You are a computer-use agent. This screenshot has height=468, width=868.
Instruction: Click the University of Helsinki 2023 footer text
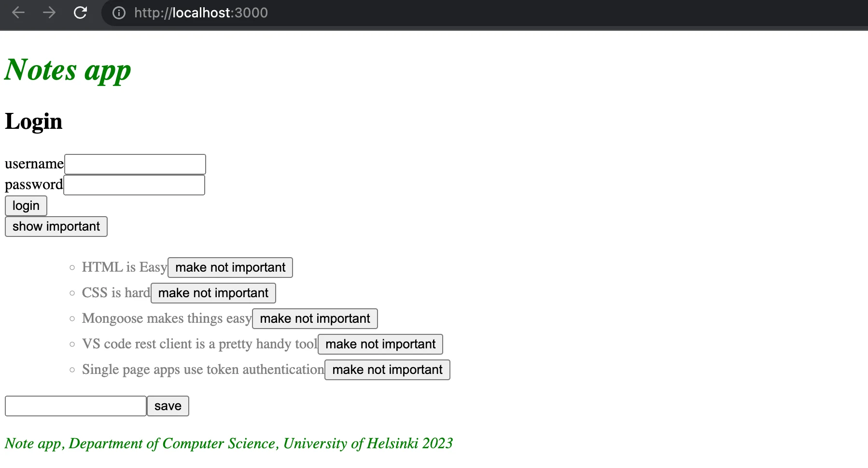[229, 443]
